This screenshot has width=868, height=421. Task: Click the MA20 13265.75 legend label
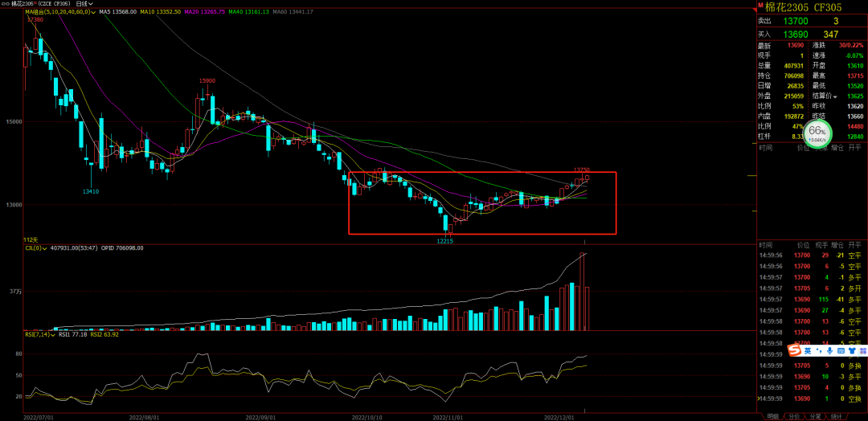[x=205, y=11]
